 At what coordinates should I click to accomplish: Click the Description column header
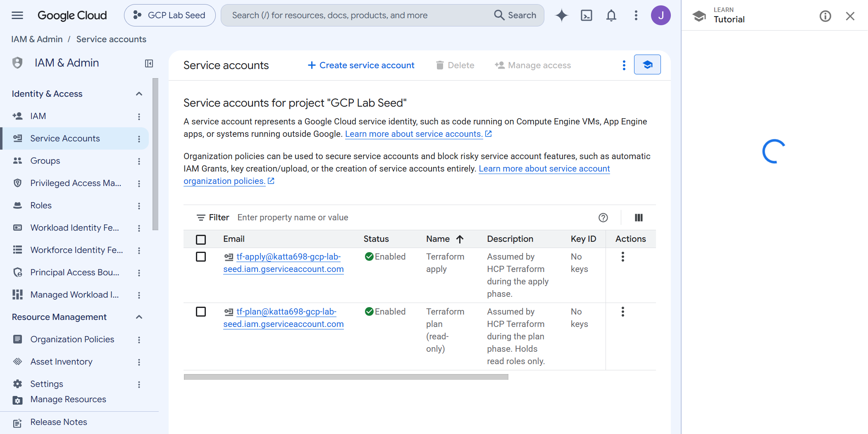[x=510, y=239]
